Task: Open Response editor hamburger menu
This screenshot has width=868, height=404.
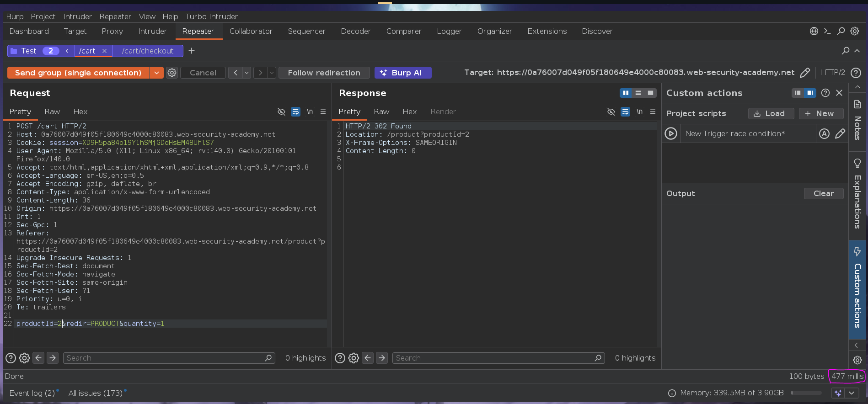Action: (653, 112)
